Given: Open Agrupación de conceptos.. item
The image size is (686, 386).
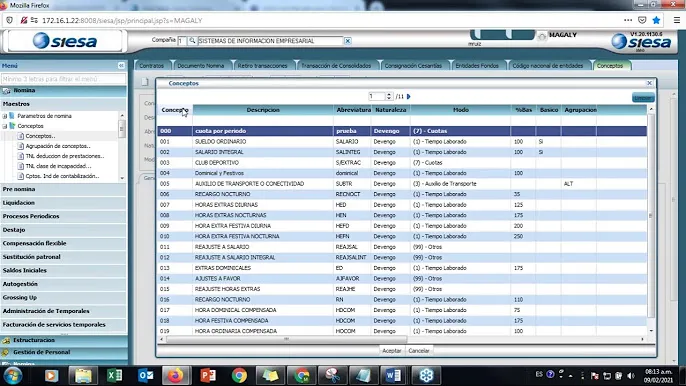Looking at the screenshot, I should pyautogui.click(x=58, y=146).
